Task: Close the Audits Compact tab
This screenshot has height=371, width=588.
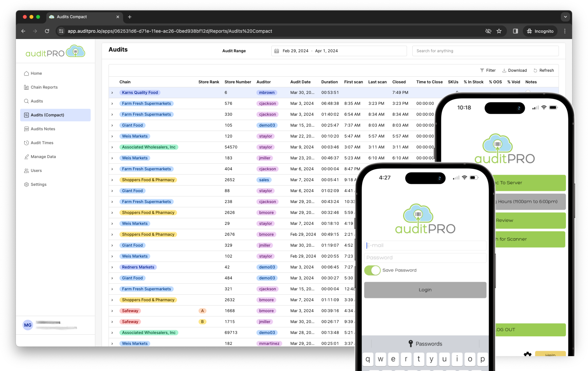Action: click(x=118, y=17)
